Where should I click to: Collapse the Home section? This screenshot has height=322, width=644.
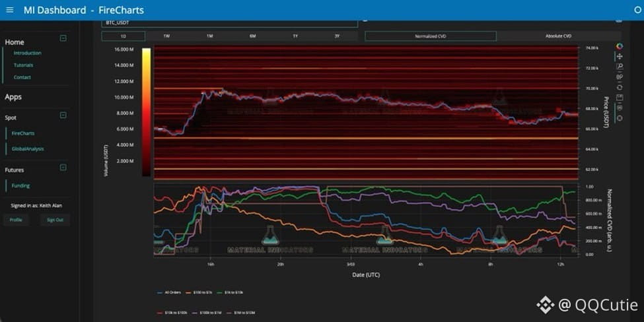click(x=63, y=38)
